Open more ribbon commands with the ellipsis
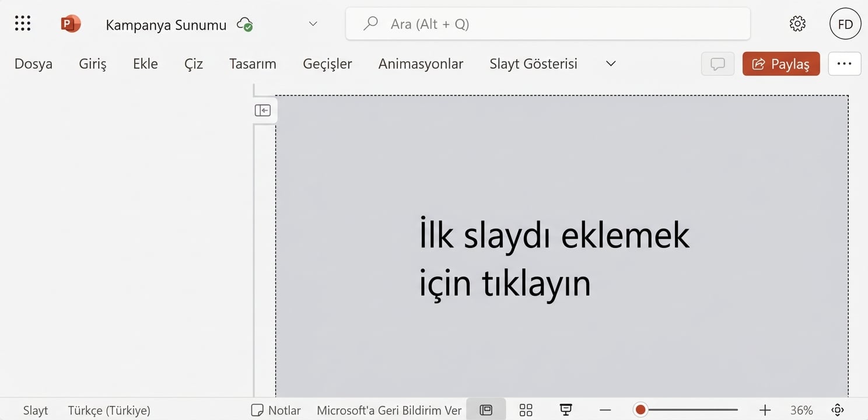Viewport: 868px width, 420px height. click(x=844, y=64)
